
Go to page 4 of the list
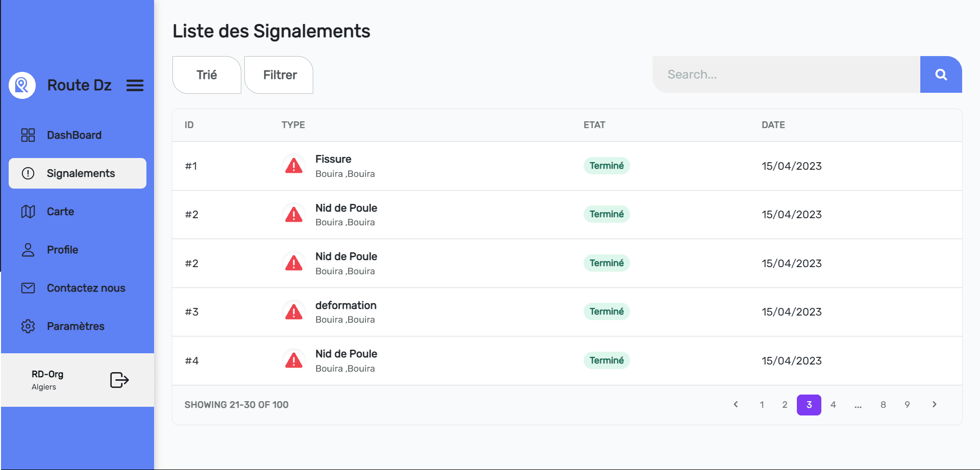[834, 404]
